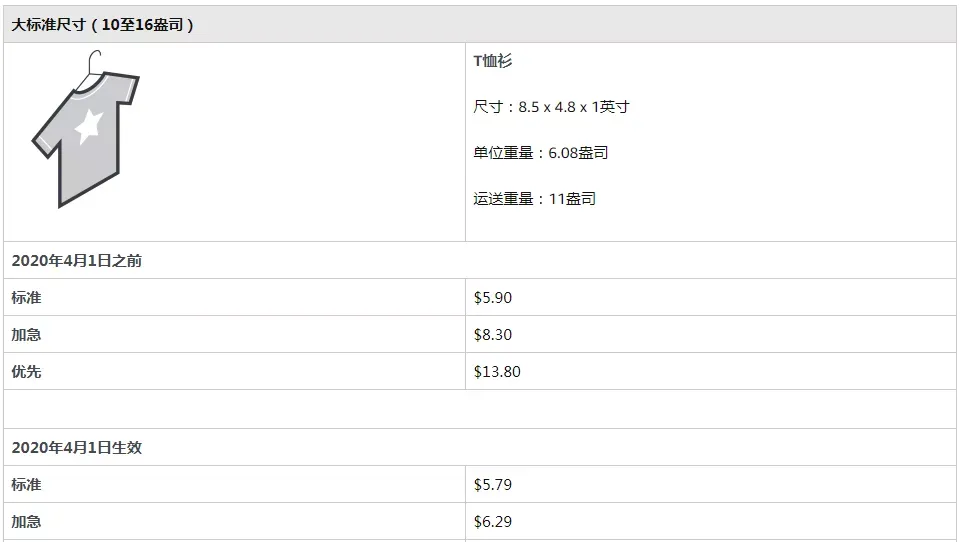Click the 标准 label beside $5.79
The image size is (962, 542).
26,484
